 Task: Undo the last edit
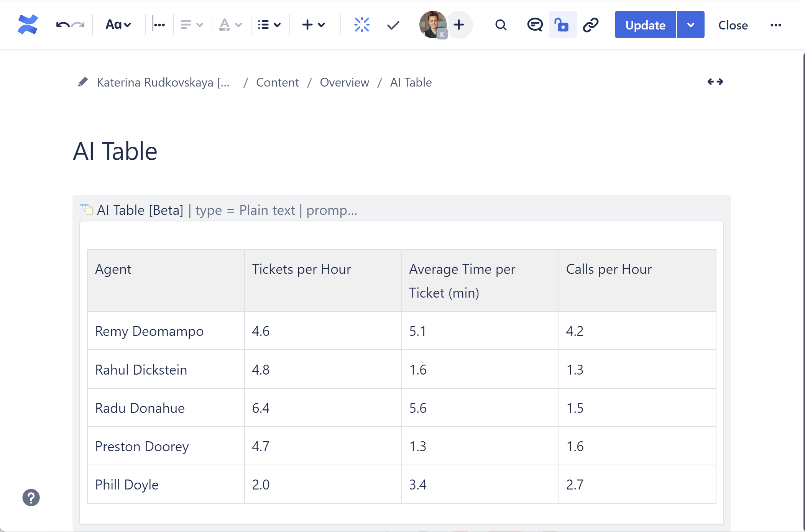[62, 25]
